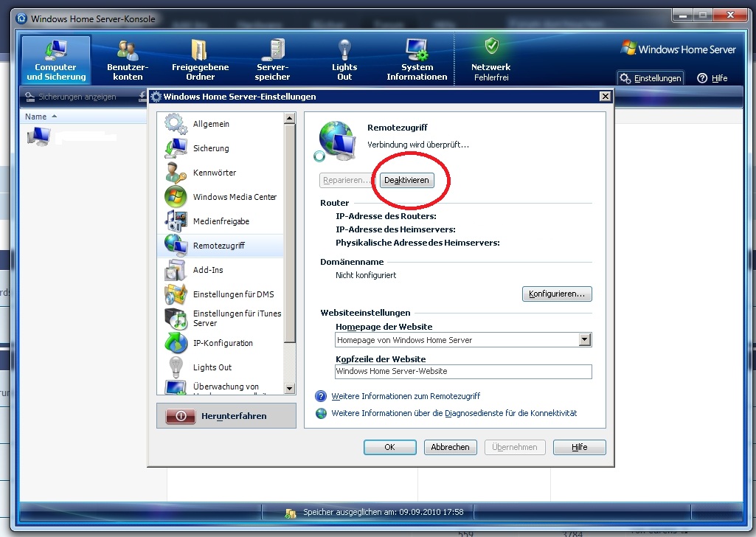Click blue help question mark icon
The width and height of the screenshot is (756, 537).
[x=321, y=396]
